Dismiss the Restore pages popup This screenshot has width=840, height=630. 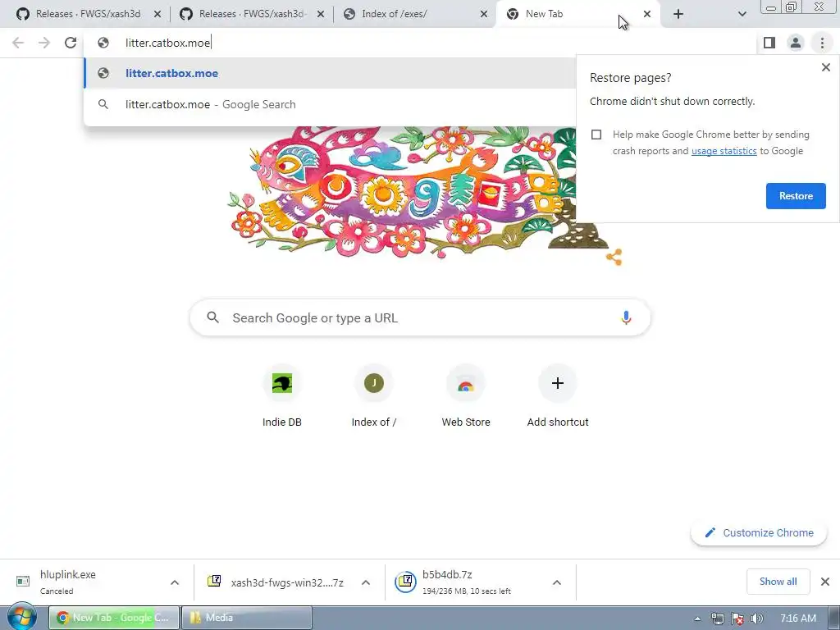(x=825, y=67)
